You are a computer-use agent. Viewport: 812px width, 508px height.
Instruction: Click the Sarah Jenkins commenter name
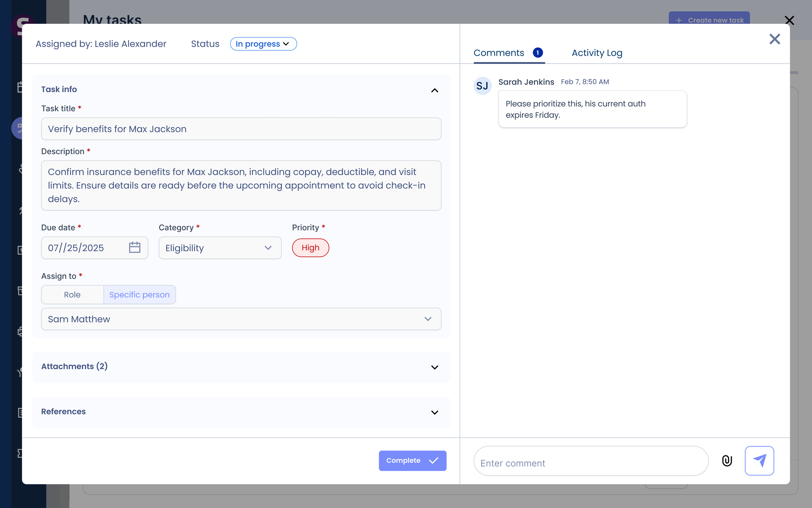click(x=526, y=82)
